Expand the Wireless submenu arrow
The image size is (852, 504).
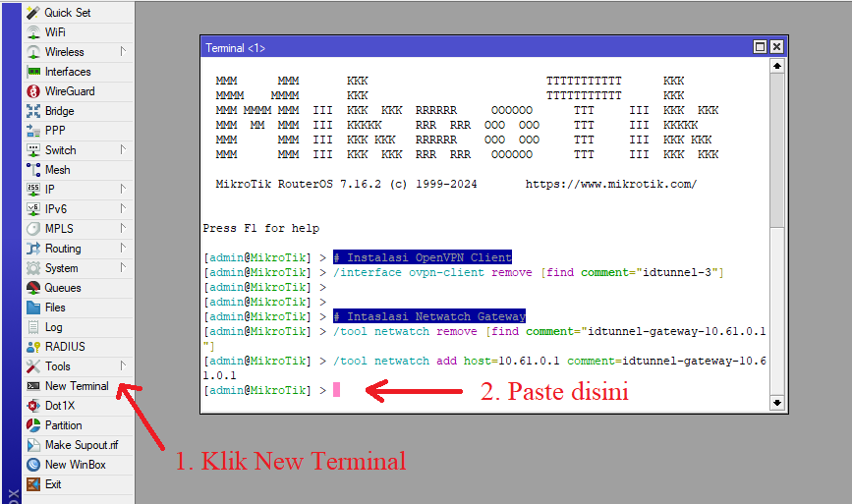tap(124, 51)
